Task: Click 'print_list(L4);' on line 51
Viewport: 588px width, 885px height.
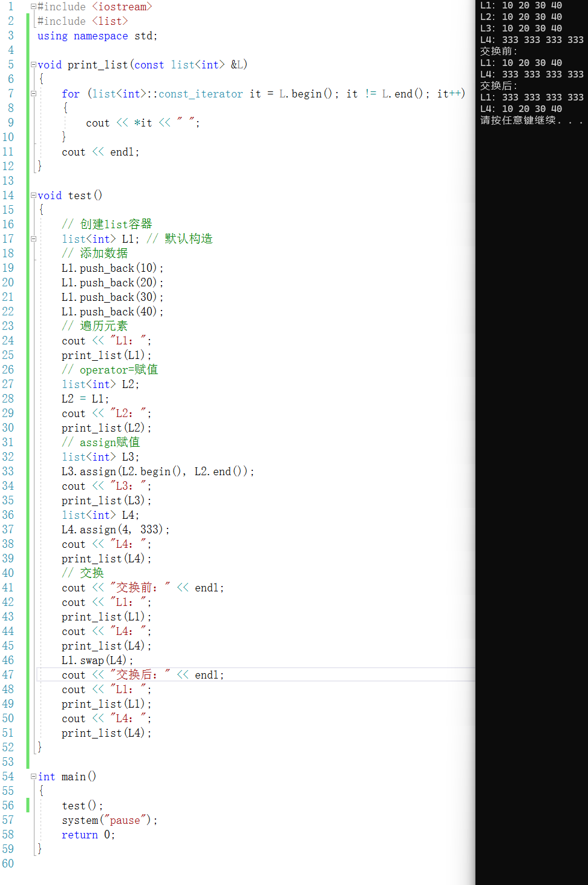Action: tap(106, 733)
